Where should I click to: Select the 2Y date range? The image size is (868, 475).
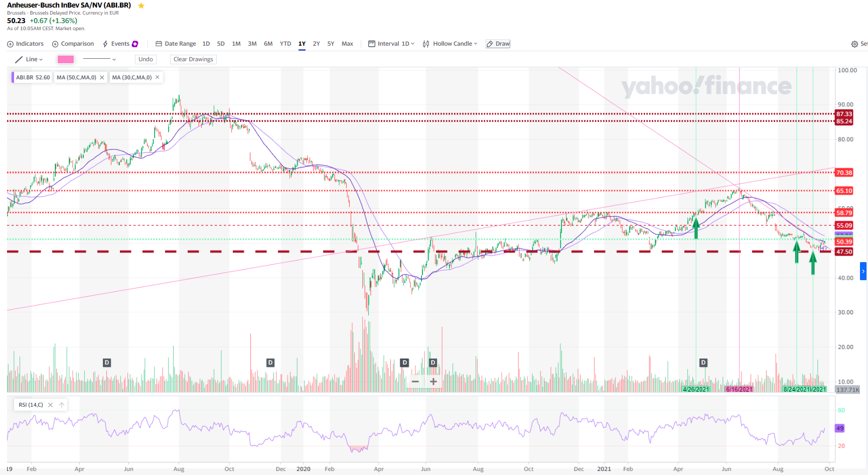tap(317, 44)
